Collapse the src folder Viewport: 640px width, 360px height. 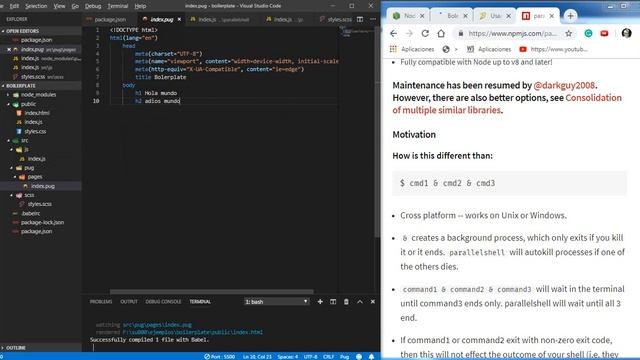click(x=24, y=140)
